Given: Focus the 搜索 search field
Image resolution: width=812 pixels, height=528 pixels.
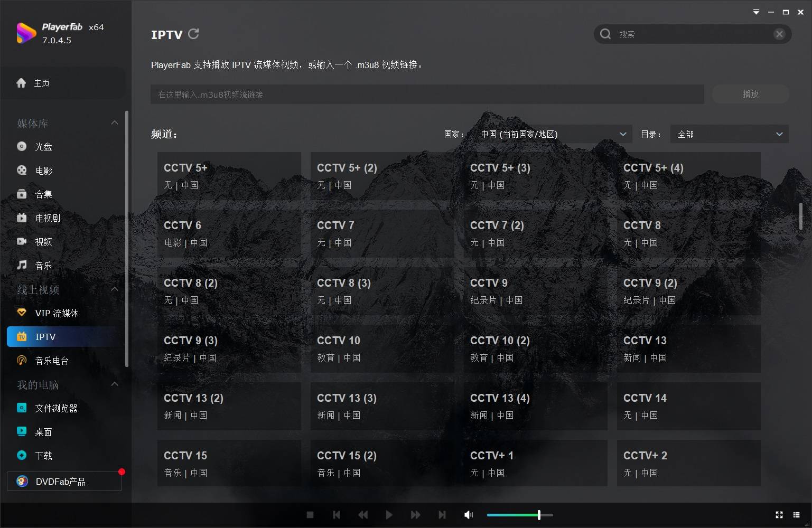Looking at the screenshot, I should point(693,34).
